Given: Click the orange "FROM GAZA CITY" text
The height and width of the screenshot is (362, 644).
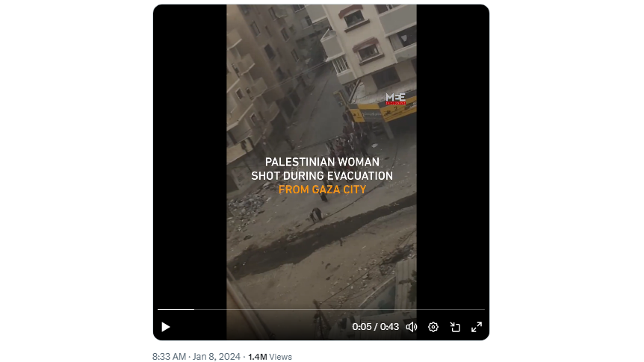Looking at the screenshot, I should (x=322, y=190).
